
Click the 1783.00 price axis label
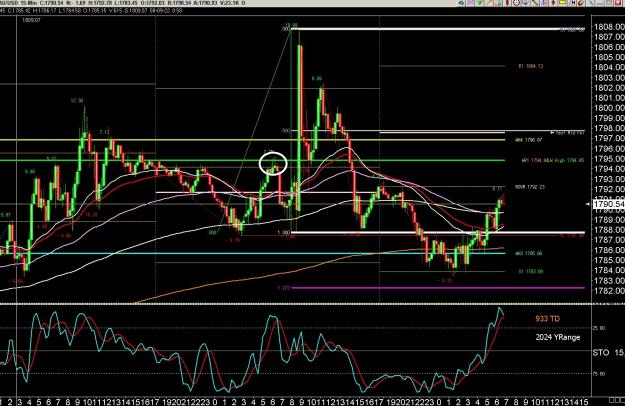(609, 280)
